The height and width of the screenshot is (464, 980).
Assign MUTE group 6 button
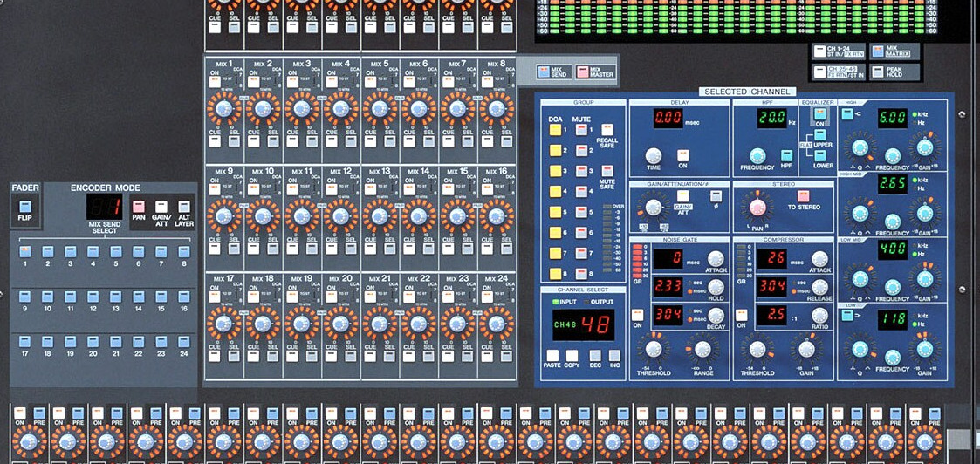click(581, 233)
